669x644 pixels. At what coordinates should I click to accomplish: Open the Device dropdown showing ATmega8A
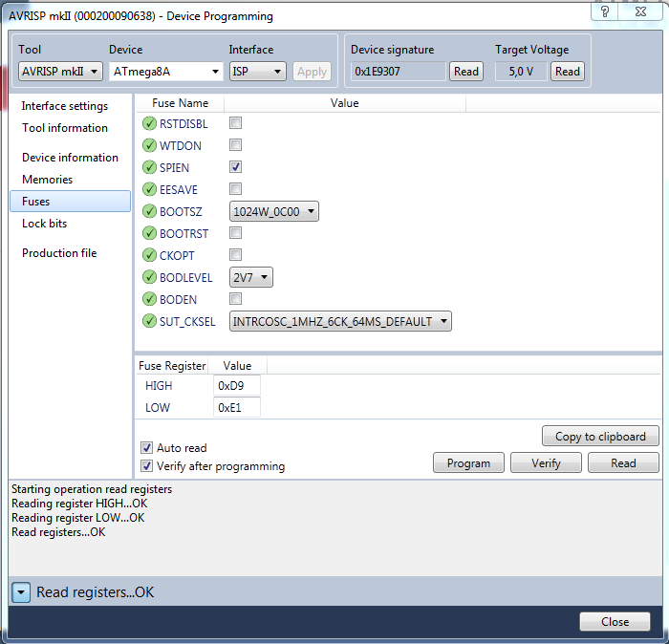[x=166, y=72]
